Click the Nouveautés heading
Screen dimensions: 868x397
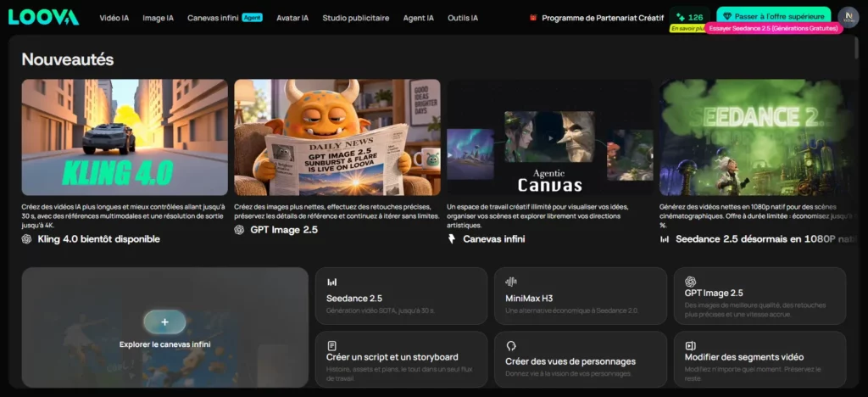(68, 59)
